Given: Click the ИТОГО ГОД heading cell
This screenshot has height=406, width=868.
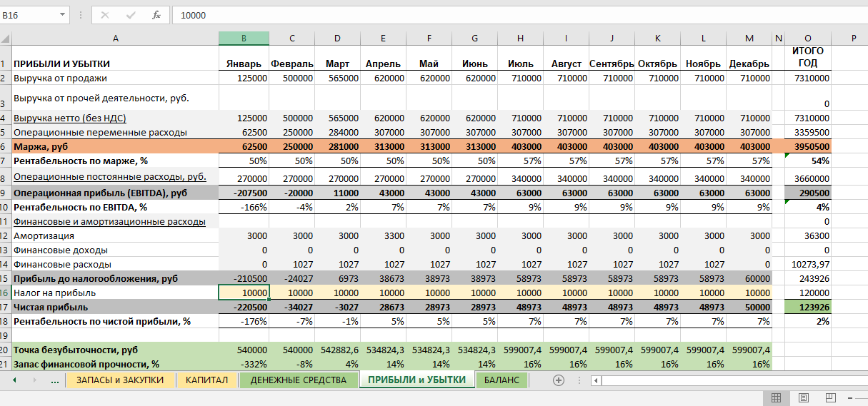Looking at the screenshot, I should [807, 58].
